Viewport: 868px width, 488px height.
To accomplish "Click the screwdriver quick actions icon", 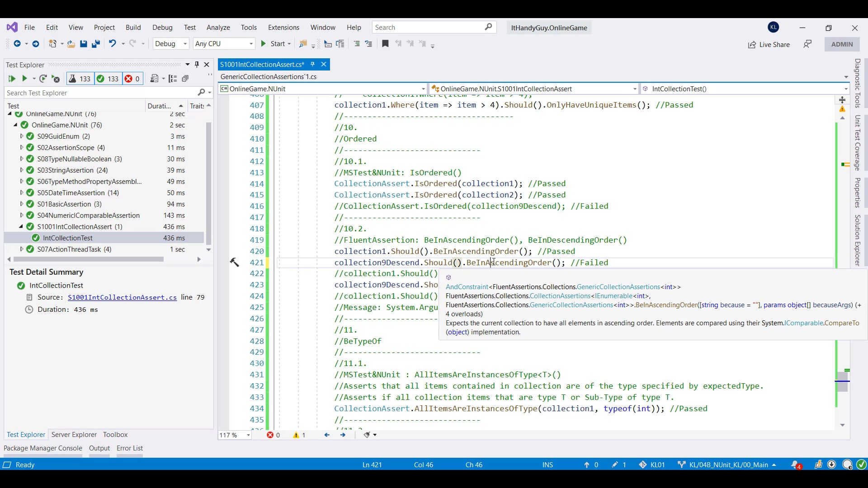I will pos(234,262).
